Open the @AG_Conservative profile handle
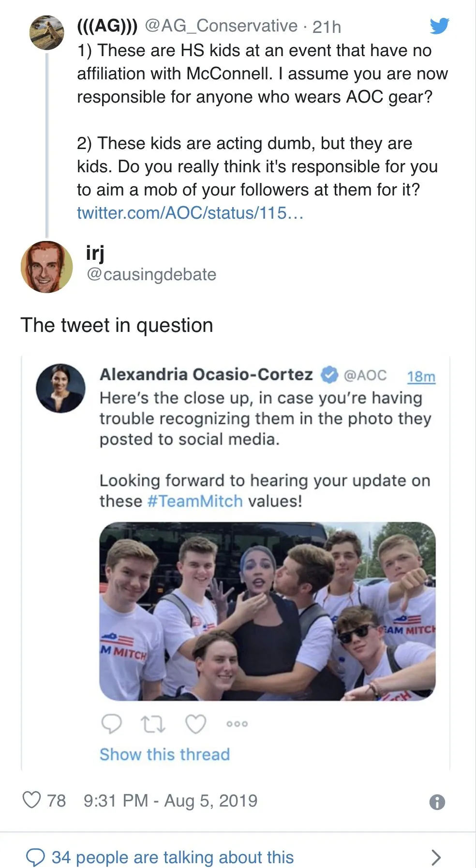 coord(221,26)
